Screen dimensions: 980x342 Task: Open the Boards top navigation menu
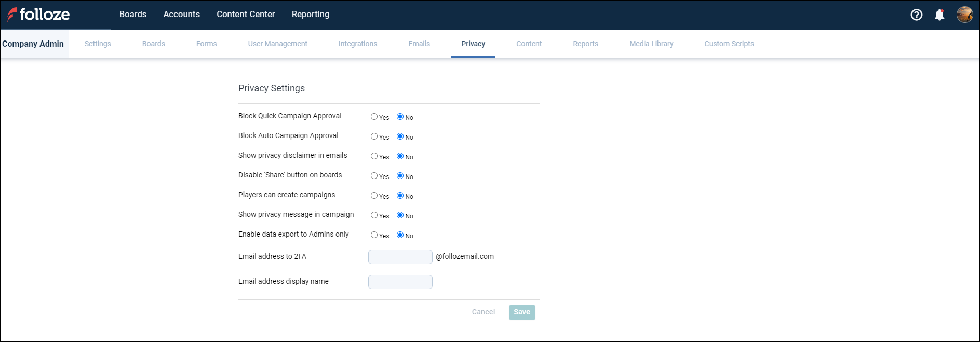coord(133,15)
